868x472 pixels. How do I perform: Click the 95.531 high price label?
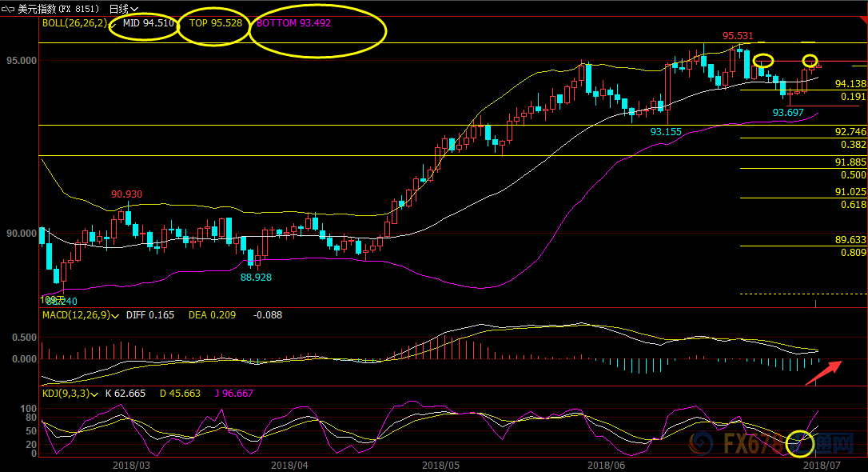click(738, 36)
